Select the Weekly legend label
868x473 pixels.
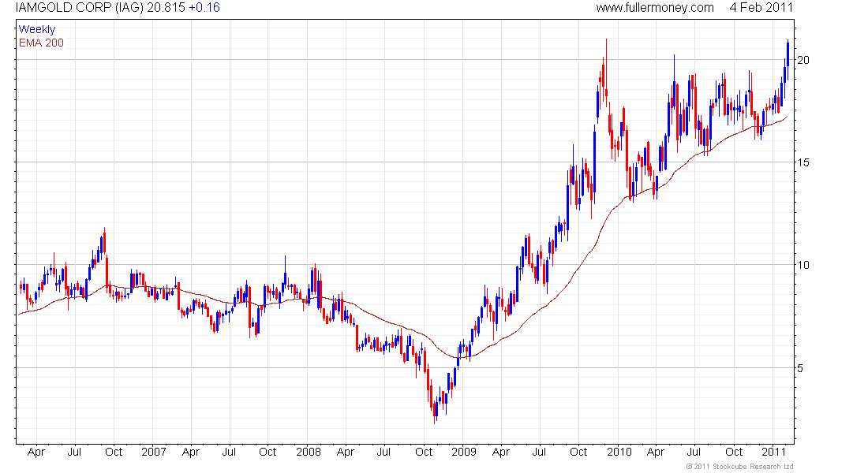(37, 29)
